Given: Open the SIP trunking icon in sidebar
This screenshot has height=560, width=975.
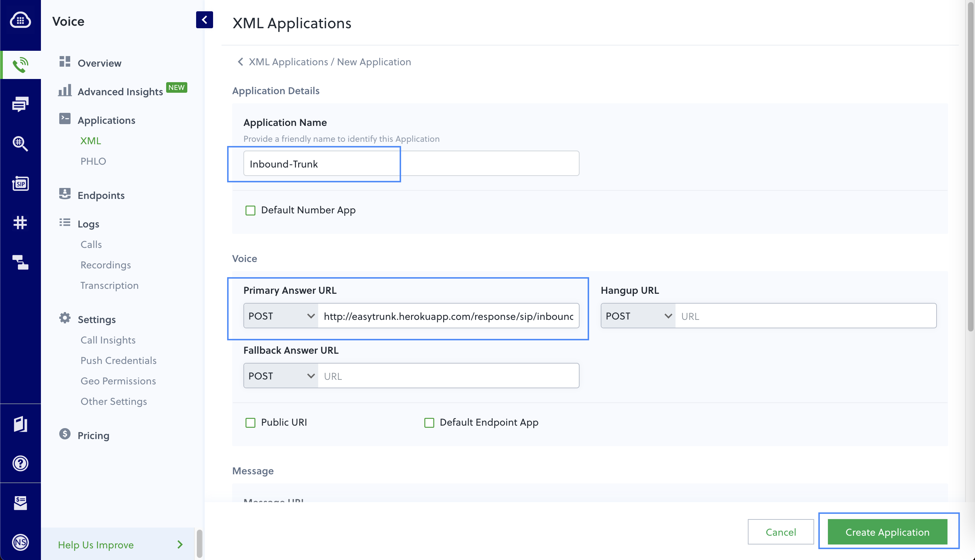Looking at the screenshot, I should coord(20,183).
